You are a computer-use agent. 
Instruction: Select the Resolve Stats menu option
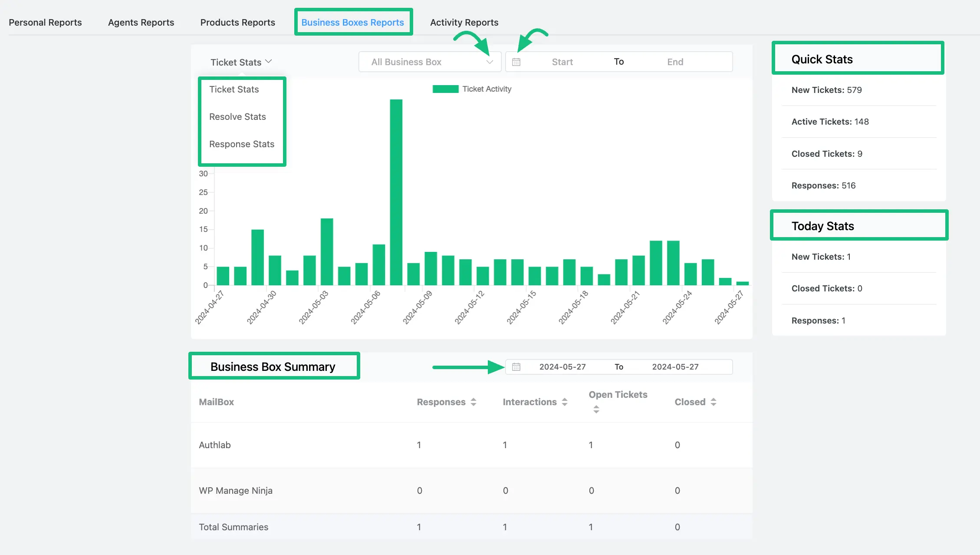click(x=237, y=116)
